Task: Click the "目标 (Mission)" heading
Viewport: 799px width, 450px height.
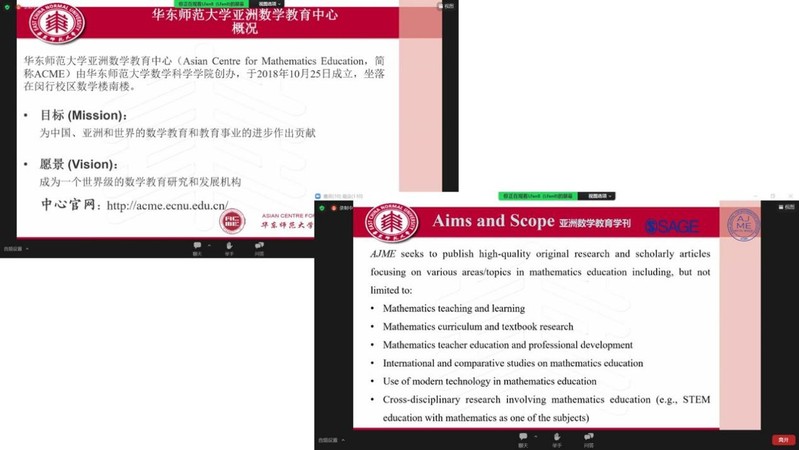Action: pyautogui.click(x=84, y=115)
